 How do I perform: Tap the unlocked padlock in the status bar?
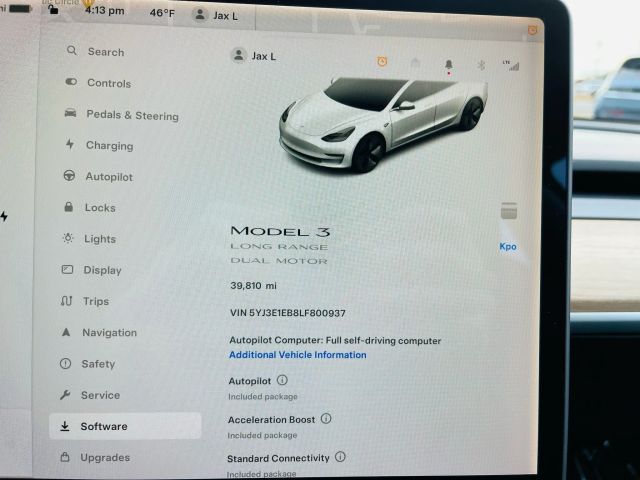[53, 9]
